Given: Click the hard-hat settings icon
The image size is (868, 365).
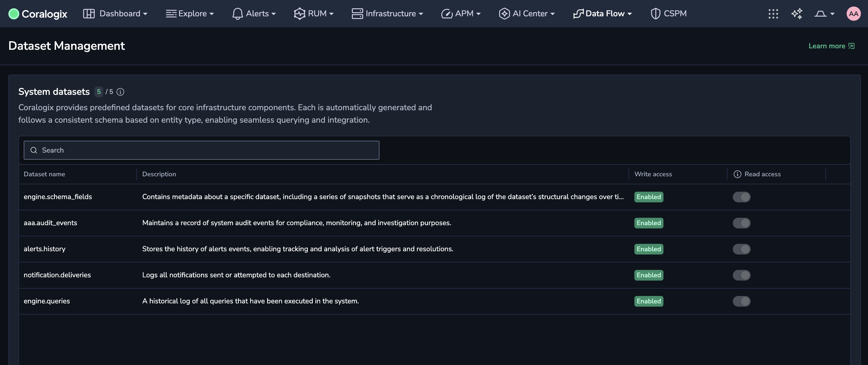Looking at the screenshot, I should click(x=820, y=14).
